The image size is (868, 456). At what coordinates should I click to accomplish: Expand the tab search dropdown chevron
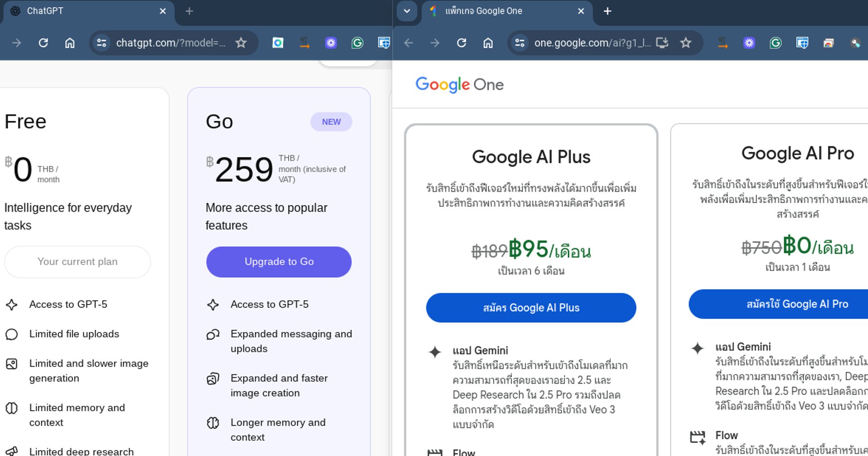[x=406, y=11]
